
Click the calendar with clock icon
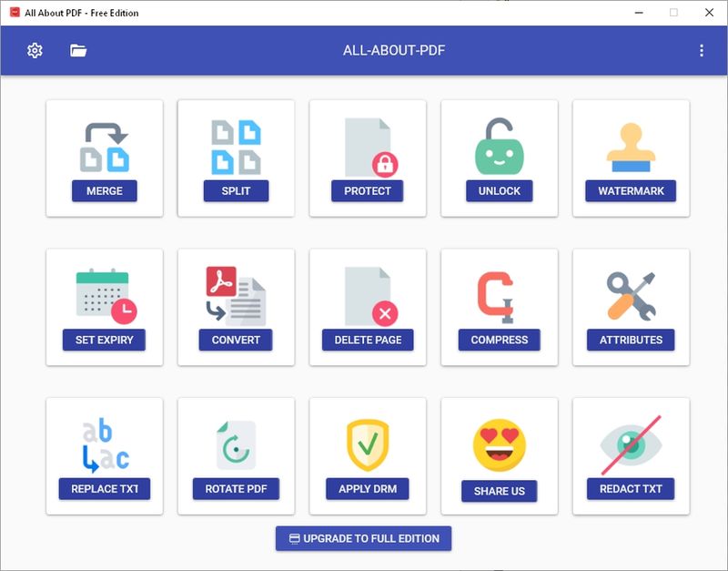tap(105, 296)
